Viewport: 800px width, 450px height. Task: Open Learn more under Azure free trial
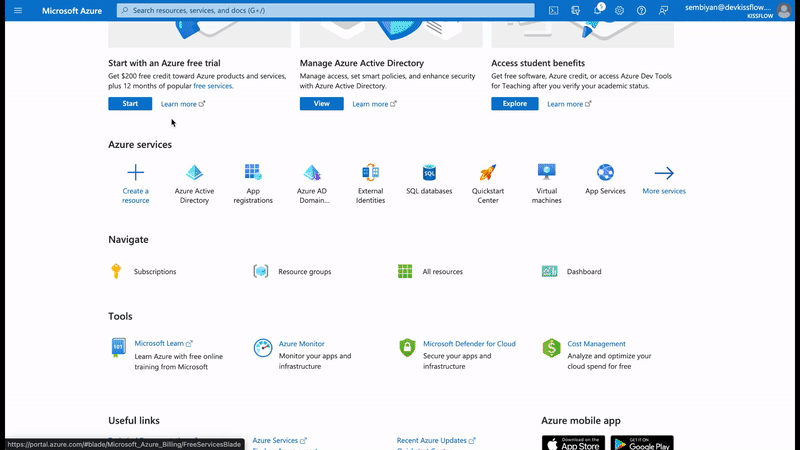[x=183, y=104]
